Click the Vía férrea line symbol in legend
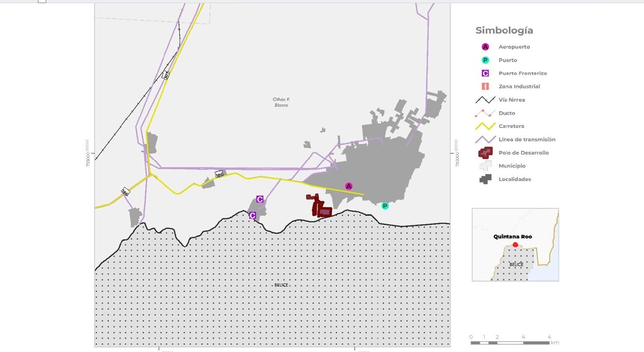The width and height of the screenshot is (644, 352). (x=485, y=100)
